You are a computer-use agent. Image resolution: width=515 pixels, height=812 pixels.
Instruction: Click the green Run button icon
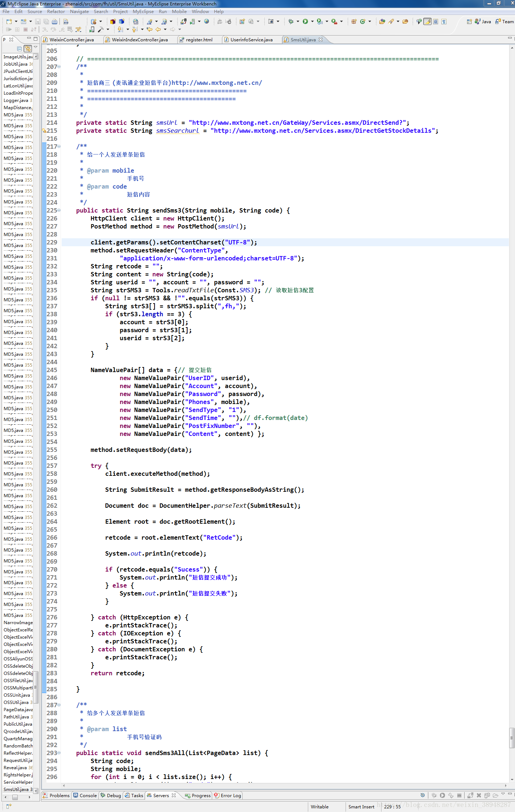305,21
